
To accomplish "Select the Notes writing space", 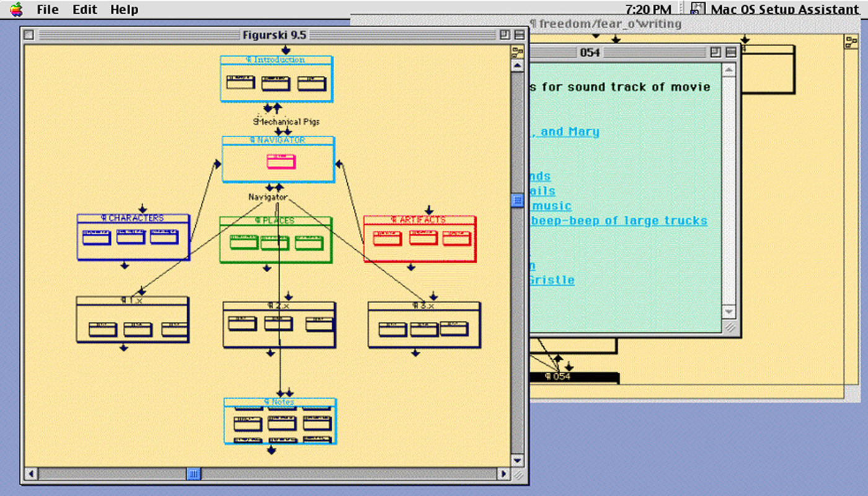I will 280,421.
